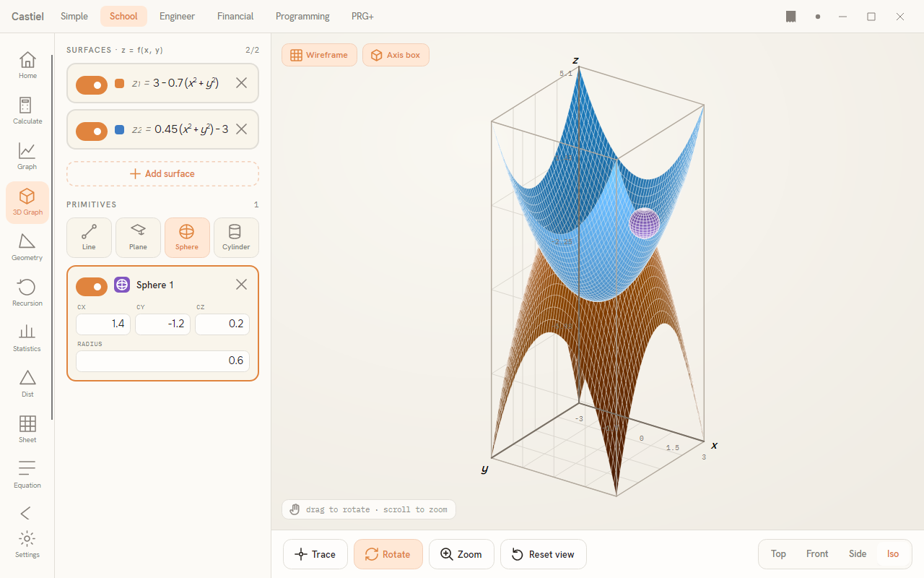Viewport: 924px width, 578px height.
Task: Toggle visibility of surface z1
Action: pyautogui.click(x=92, y=85)
